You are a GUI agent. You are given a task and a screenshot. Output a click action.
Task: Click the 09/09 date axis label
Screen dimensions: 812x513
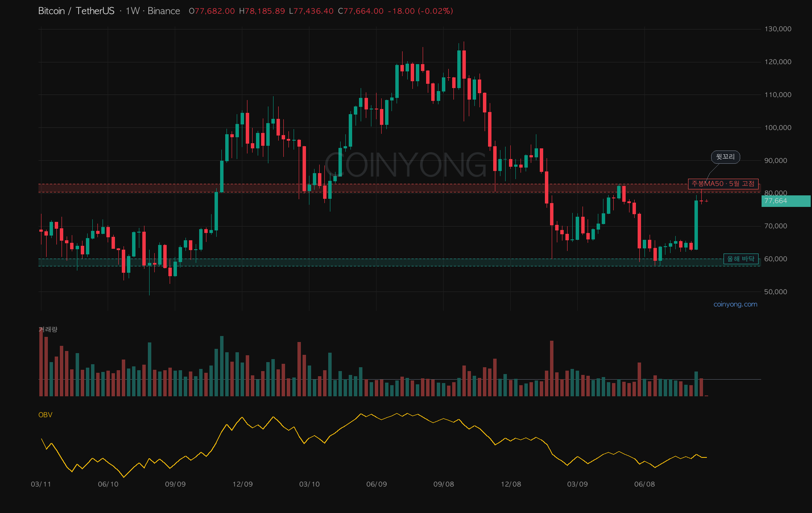point(175,484)
